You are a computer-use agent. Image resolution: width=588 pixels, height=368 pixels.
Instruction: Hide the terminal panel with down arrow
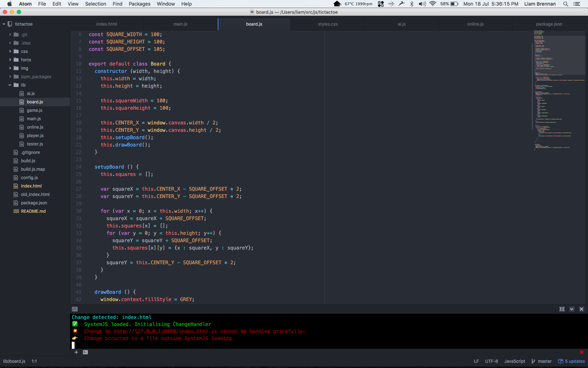[572, 309]
